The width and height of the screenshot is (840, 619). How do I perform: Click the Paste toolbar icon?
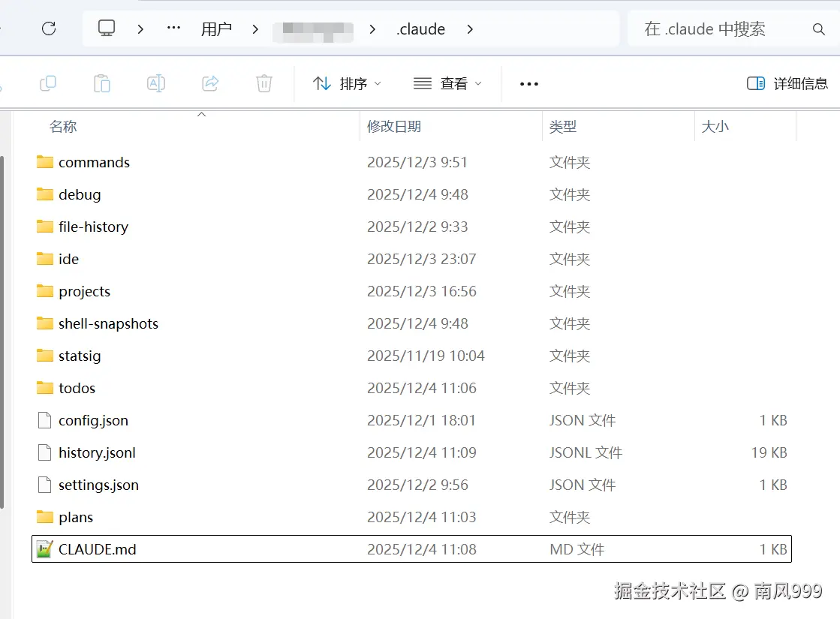pos(102,83)
